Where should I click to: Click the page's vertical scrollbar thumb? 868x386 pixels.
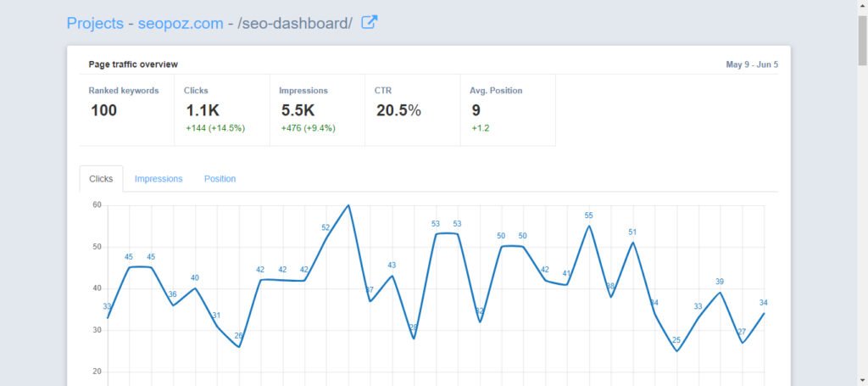coord(862,38)
